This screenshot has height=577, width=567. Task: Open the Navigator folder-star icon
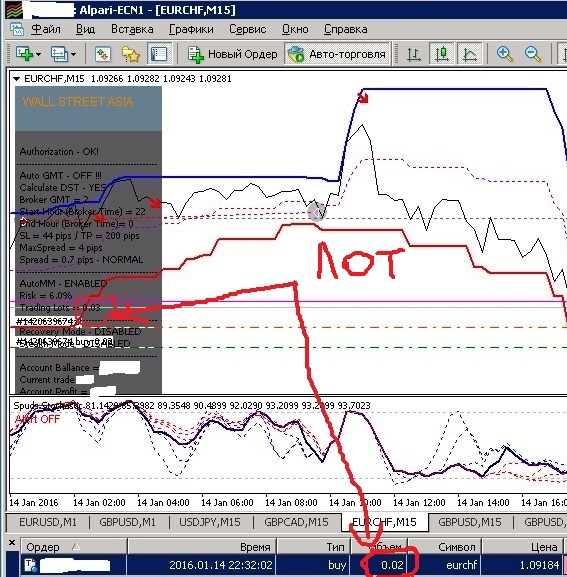click(x=131, y=54)
